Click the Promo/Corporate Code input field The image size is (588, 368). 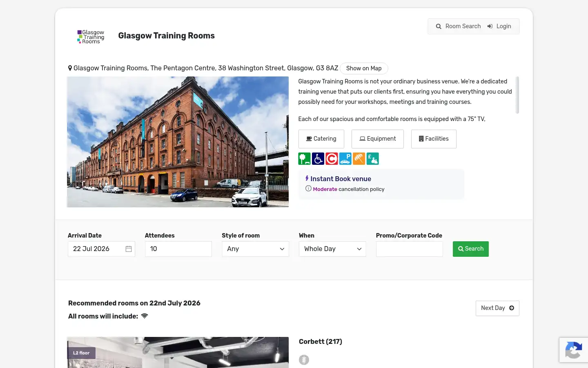pyautogui.click(x=410, y=249)
